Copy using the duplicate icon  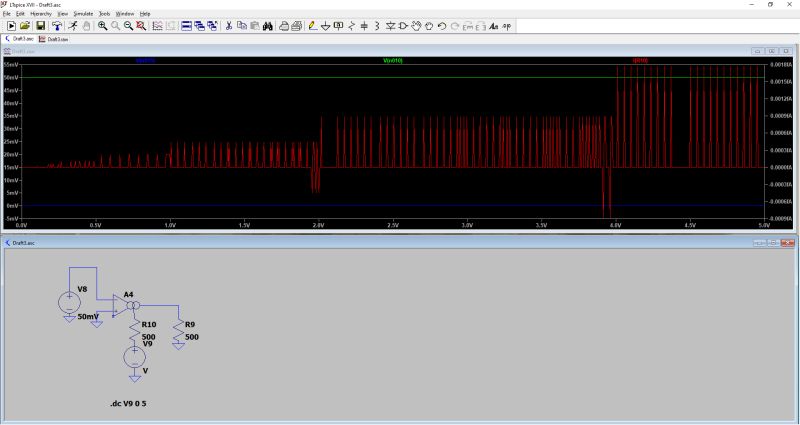pyautogui.click(x=242, y=26)
